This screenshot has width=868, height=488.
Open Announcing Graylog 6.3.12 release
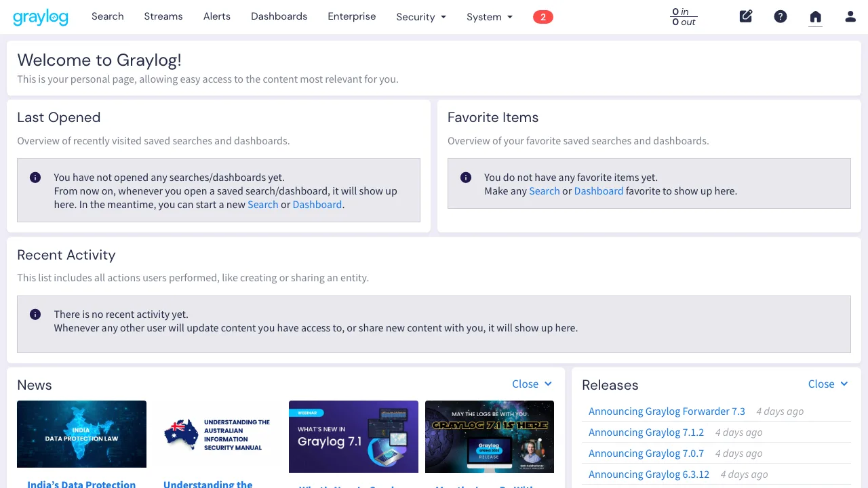[649, 474]
